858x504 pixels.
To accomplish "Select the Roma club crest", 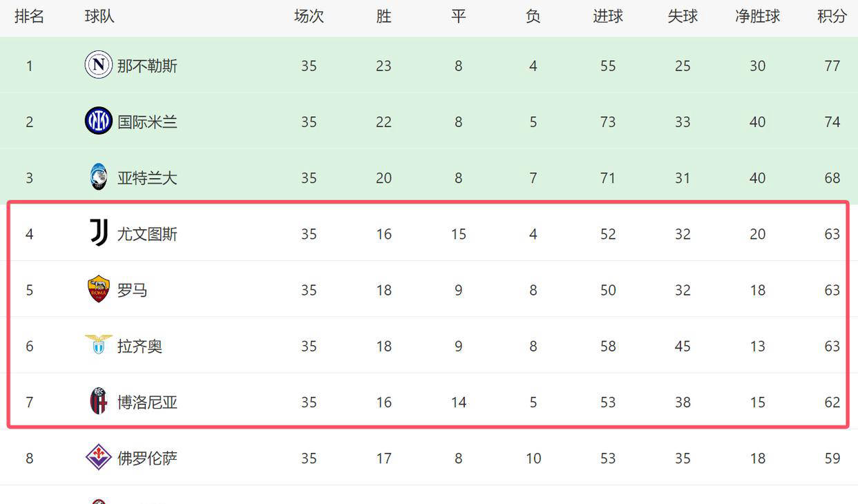I will 98,289.
